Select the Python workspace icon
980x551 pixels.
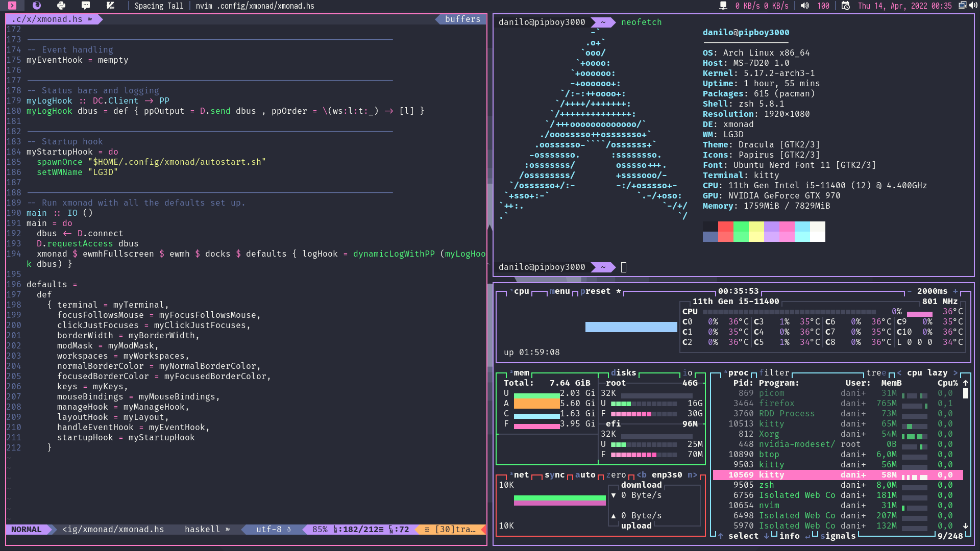pos(61,6)
